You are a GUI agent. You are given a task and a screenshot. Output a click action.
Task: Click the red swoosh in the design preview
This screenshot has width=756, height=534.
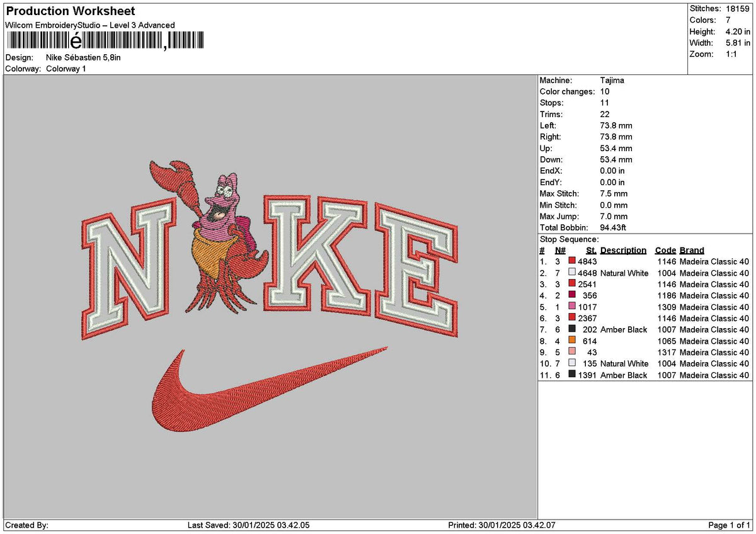[x=270, y=389]
